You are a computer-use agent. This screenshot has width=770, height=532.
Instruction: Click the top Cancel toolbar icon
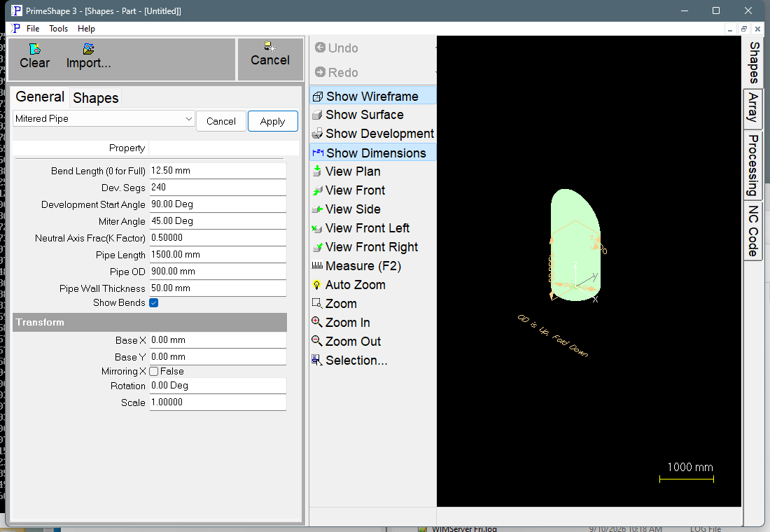coord(270,54)
